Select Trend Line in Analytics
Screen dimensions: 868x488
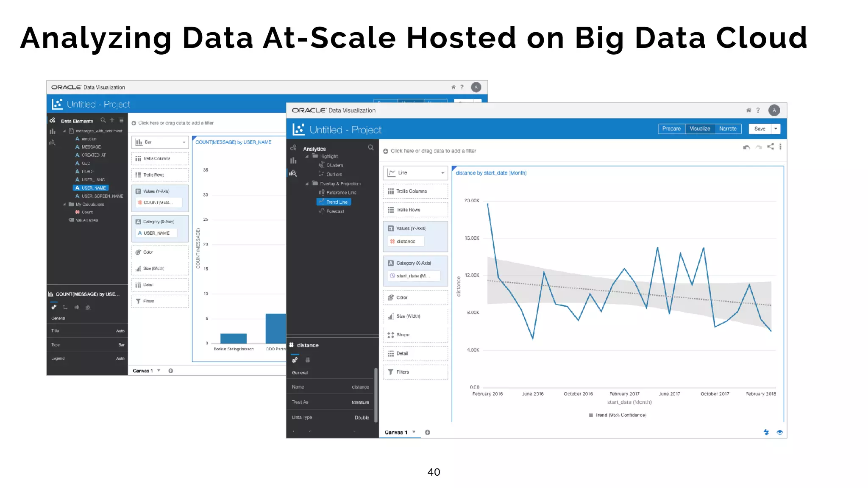334,202
